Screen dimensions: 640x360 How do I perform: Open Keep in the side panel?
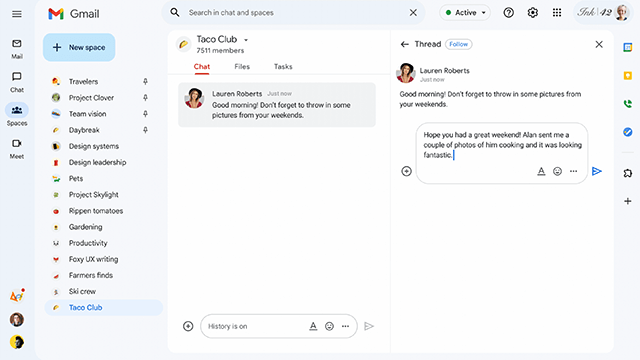tap(628, 76)
